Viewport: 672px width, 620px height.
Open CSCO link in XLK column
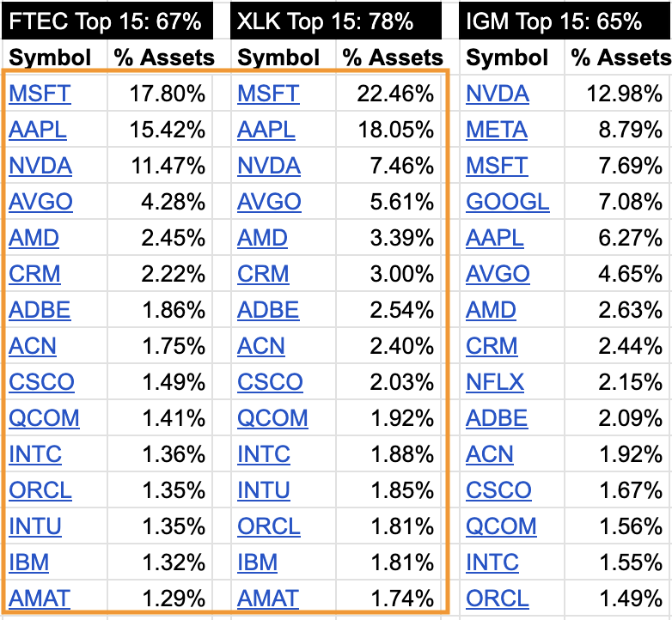pos(270,381)
